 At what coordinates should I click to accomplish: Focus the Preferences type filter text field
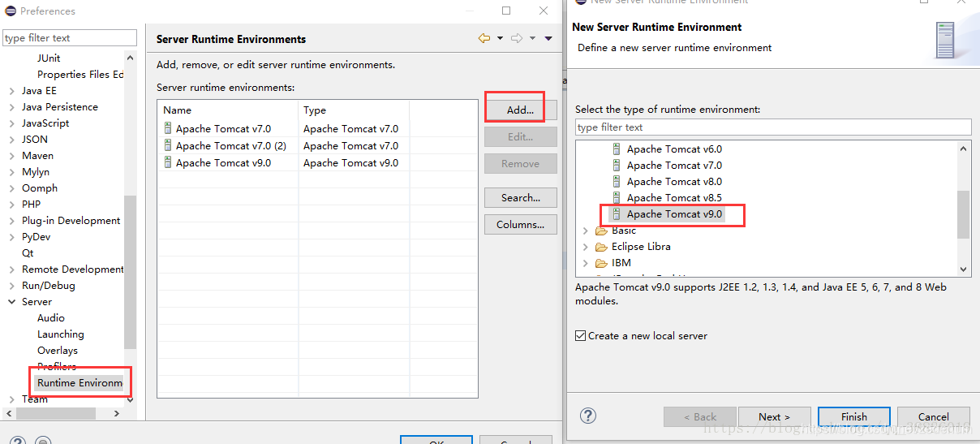tap(70, 38)
